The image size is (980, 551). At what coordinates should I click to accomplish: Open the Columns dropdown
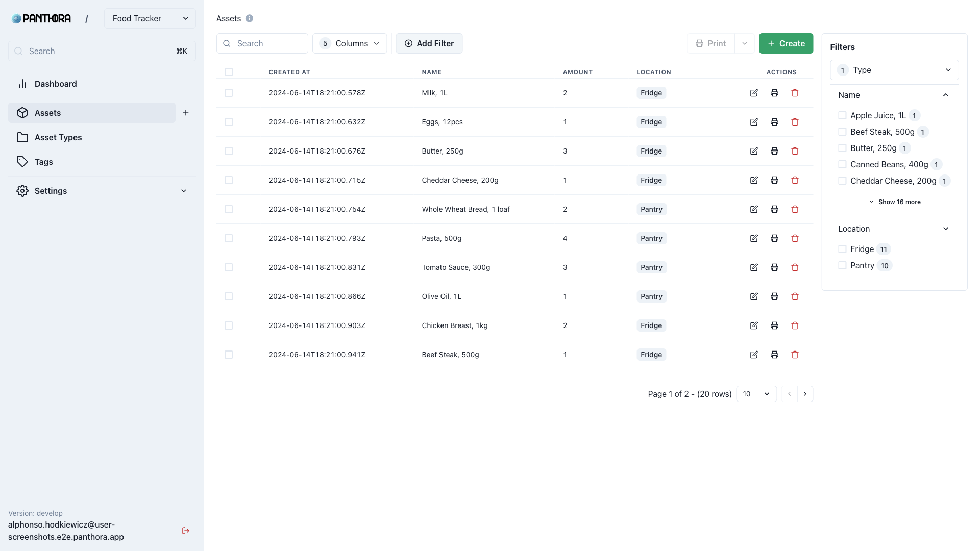point(350,43)
